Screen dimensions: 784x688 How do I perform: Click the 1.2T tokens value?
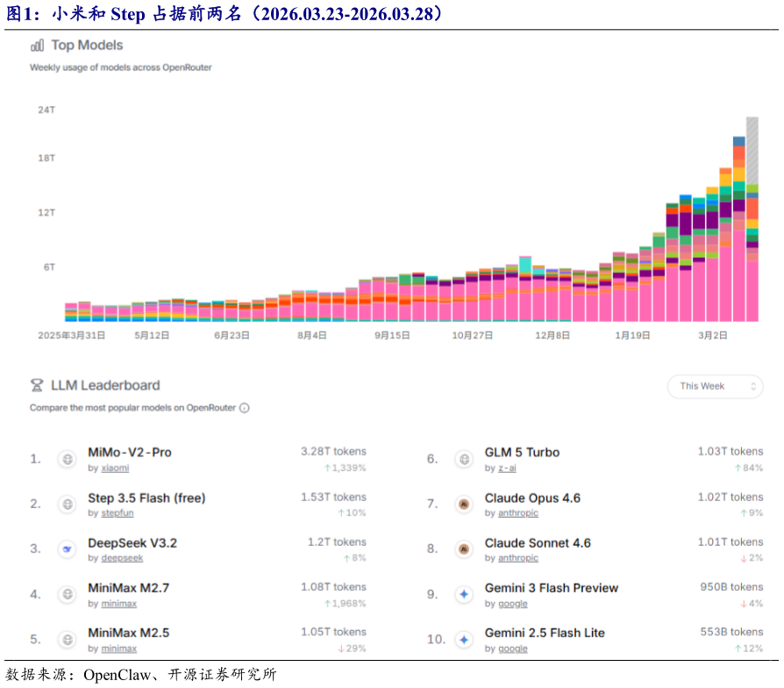pos(337,542)
